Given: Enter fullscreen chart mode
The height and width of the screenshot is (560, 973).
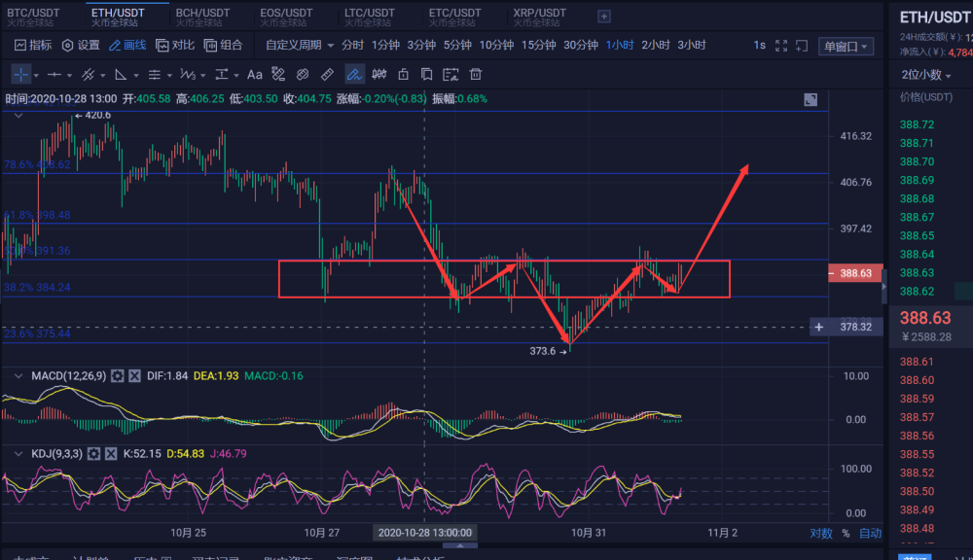Looking at the screenshot, I should [781, 46].
